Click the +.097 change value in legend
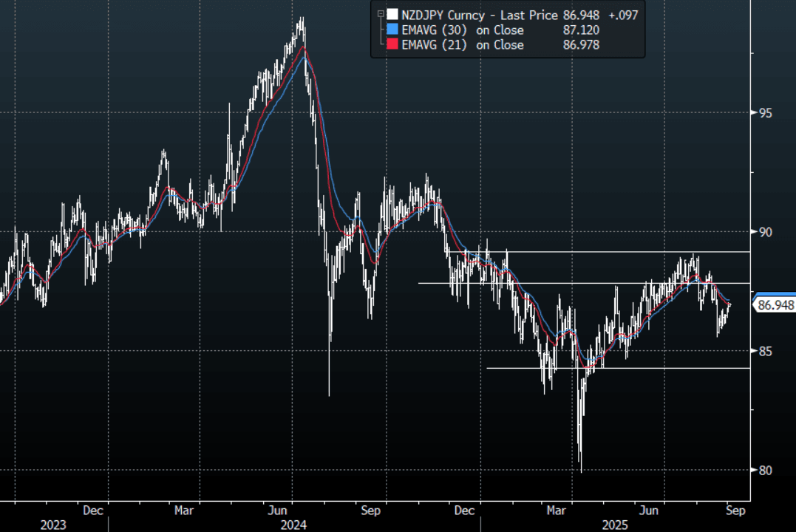The width and height of the screenshot is (796, 532). coord(622,15)
